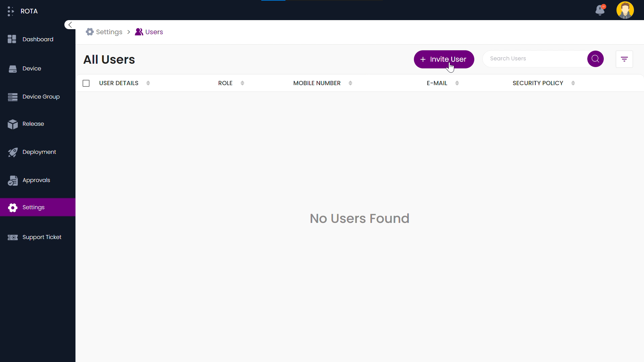The image size is (644, 362).
Task: Open Approvals from sidebar icon
Action: (12, 180)
